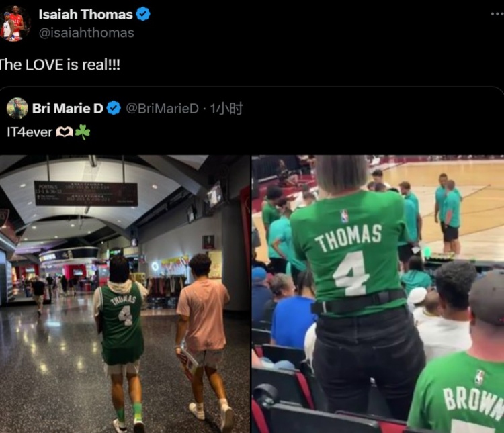Click Bri Marie D avatar
Viewport: 504px width, 433px height.
(17, 108)
